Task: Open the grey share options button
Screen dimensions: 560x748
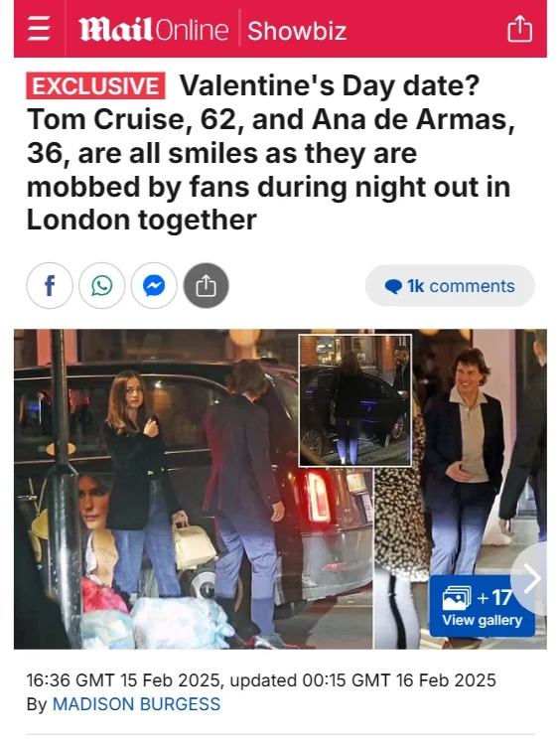Action: pos(207,286)
